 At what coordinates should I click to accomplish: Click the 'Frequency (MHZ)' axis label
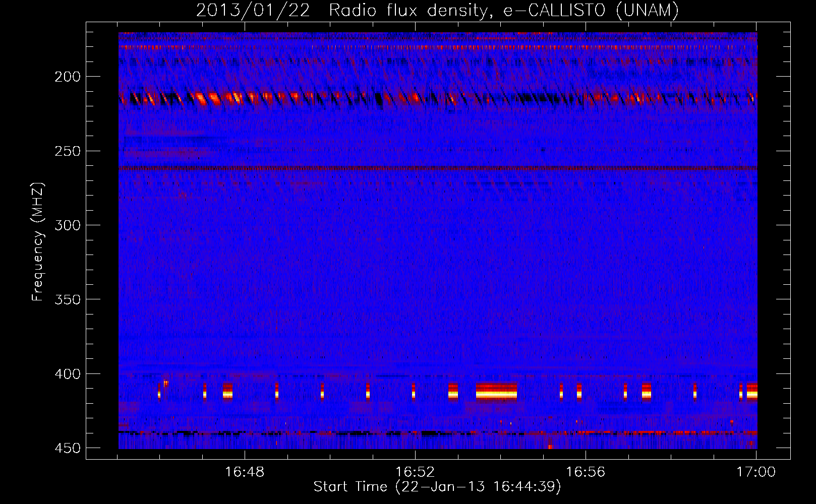pos(38,242)
